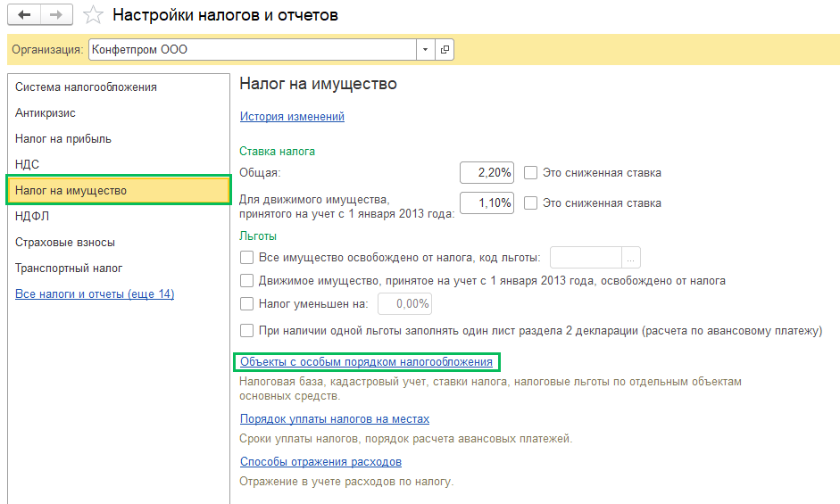Go to 'Страховые взносы' sidebar item

(x=65, y=243)
